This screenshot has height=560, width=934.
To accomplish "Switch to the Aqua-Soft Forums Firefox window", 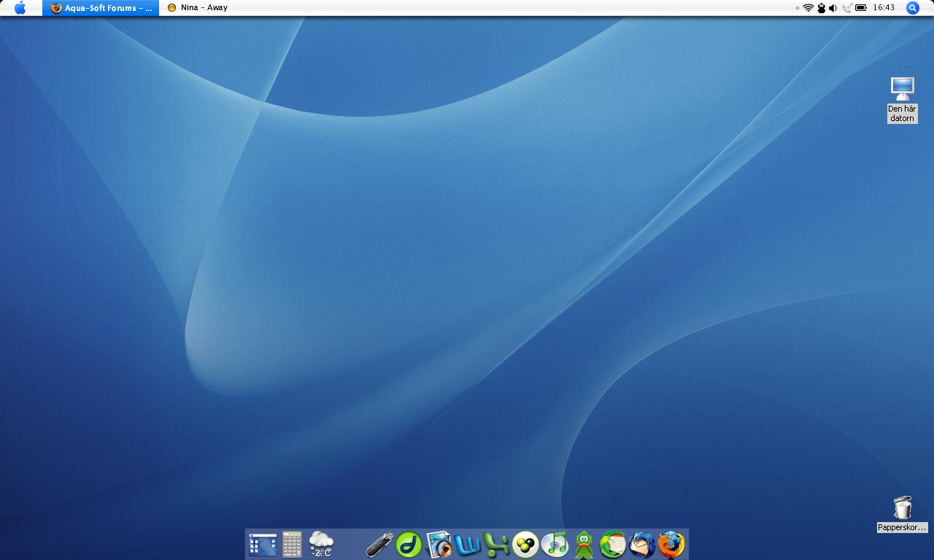I will point(101,8).
